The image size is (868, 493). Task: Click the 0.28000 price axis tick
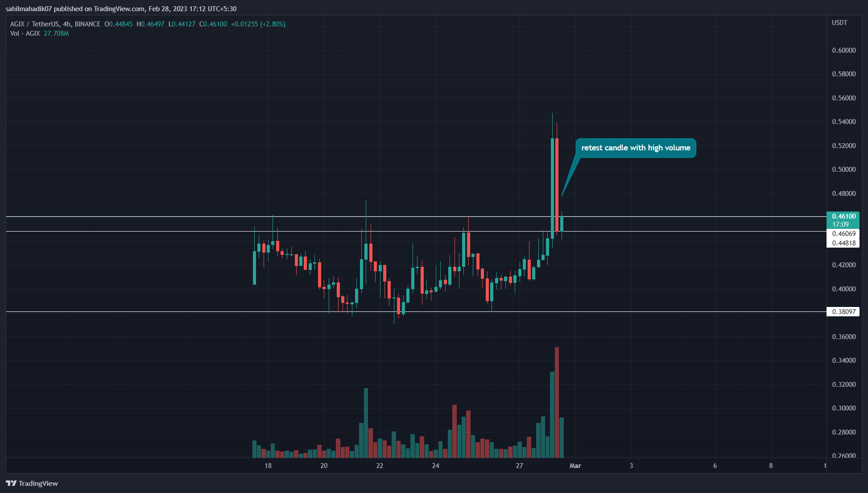point(844,432)
